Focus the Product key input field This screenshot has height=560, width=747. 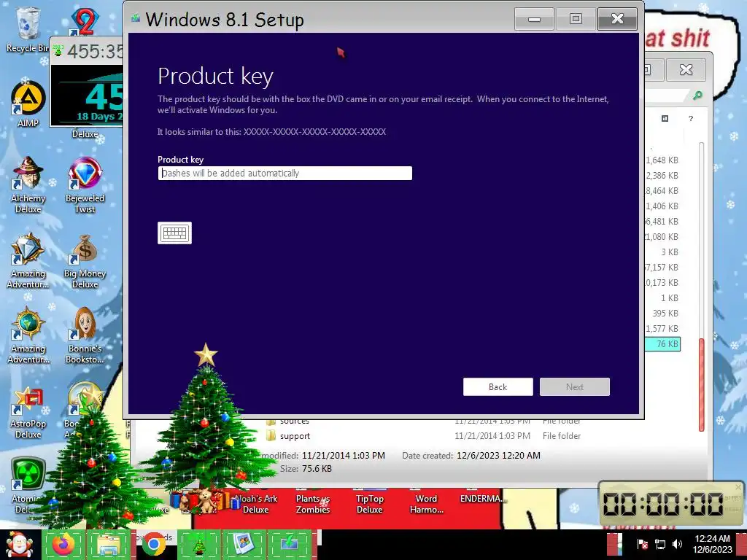(x=285, y=174)
